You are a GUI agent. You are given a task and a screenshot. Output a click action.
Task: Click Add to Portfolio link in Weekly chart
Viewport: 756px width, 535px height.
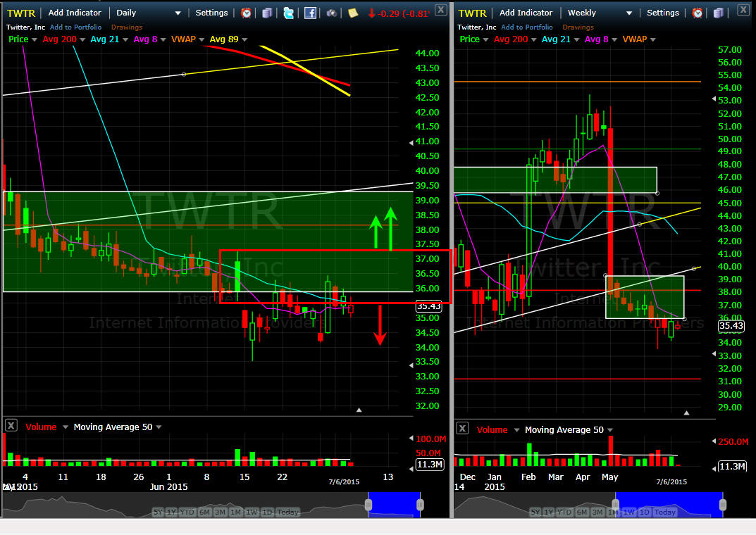coord(527,27)
